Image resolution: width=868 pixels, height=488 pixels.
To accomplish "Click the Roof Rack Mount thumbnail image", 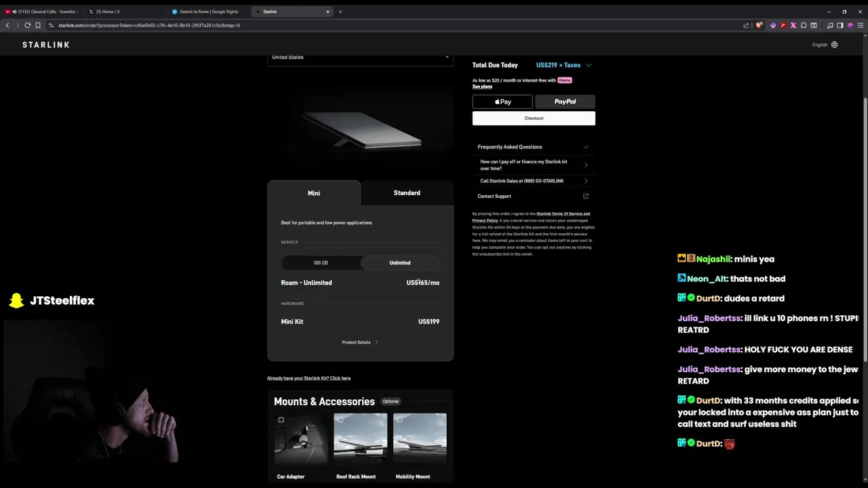I will (360, 439).
